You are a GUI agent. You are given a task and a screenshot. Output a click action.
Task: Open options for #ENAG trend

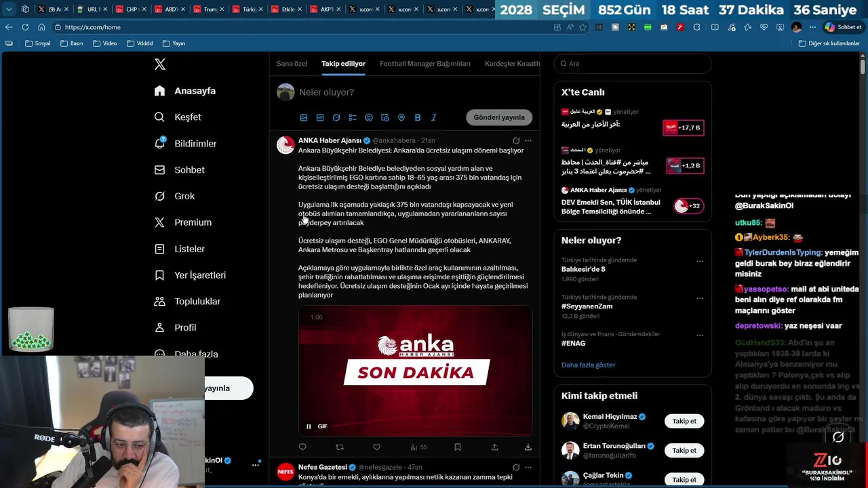[700, 335]
